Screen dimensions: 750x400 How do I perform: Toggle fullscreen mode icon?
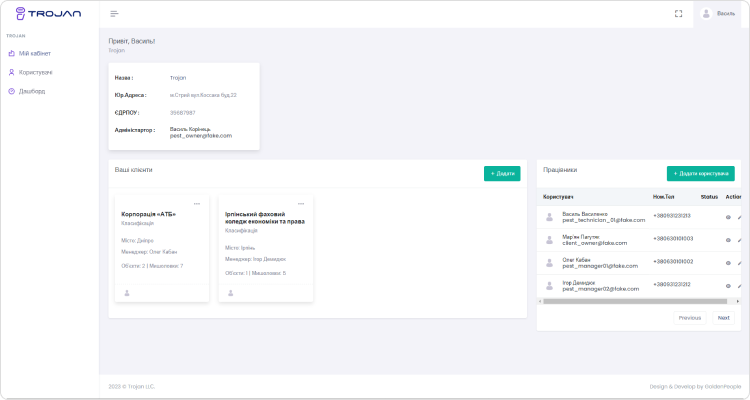pos(678,14)
